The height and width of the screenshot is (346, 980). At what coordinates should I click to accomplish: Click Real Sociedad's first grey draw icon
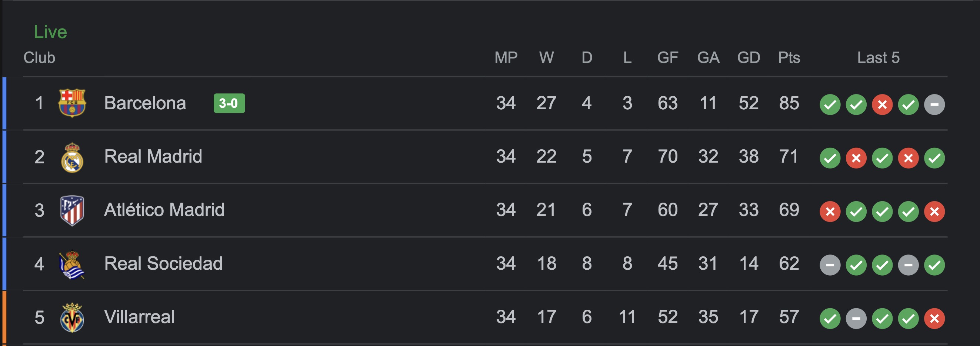click(x=830, y=265)
